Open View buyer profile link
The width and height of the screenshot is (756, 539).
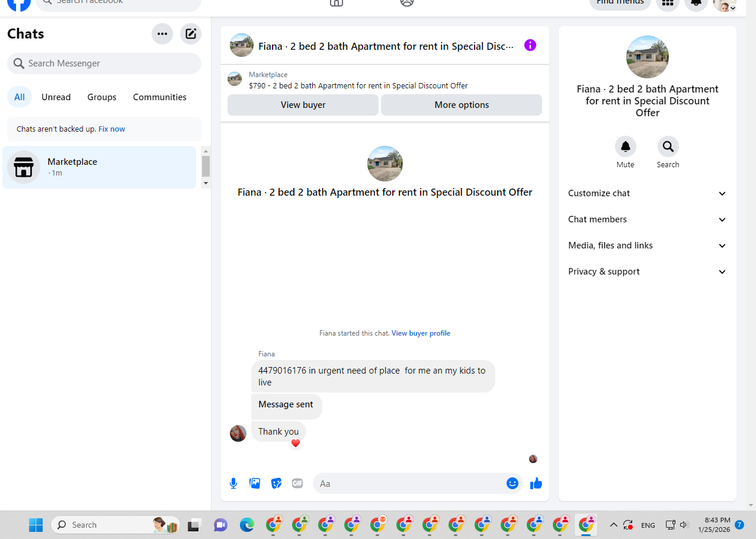pos(421,333)
